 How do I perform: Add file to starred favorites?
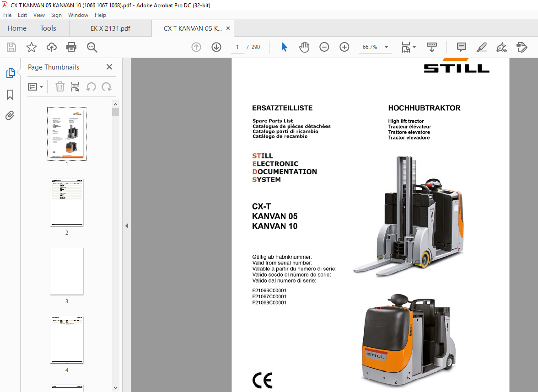click(32, 47)
